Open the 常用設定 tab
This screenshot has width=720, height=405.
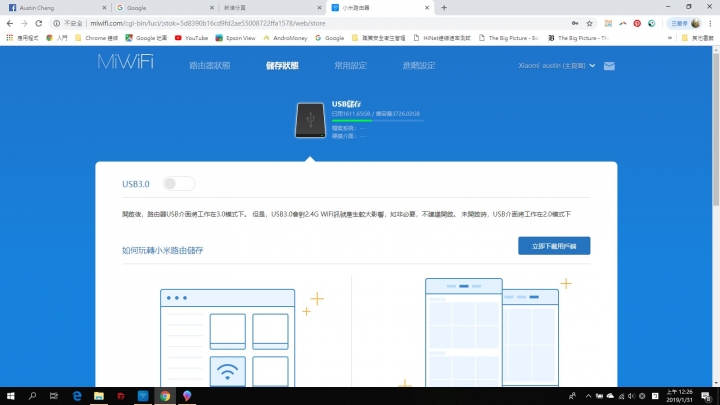click(x=351, y=66)
